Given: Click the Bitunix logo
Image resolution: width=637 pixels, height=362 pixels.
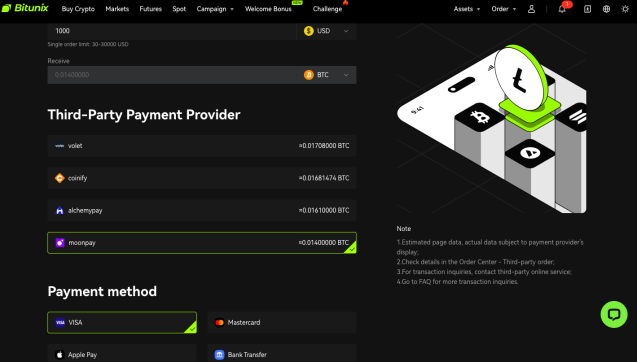Looking at the screenshot, I should (x=25, y=8).
